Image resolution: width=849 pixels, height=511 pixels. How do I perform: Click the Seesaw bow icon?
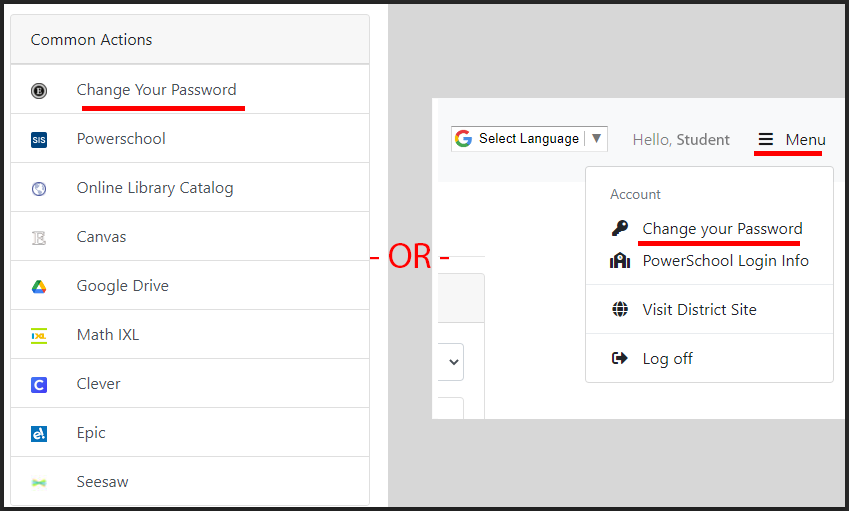click(39, 482)
